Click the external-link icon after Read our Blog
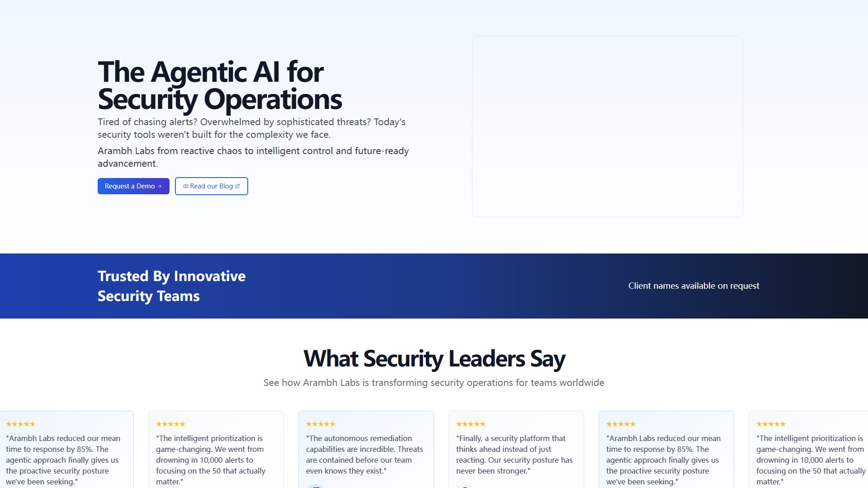Screen dimensions: 868x488 pyautogui.click(x=237, y=186)
